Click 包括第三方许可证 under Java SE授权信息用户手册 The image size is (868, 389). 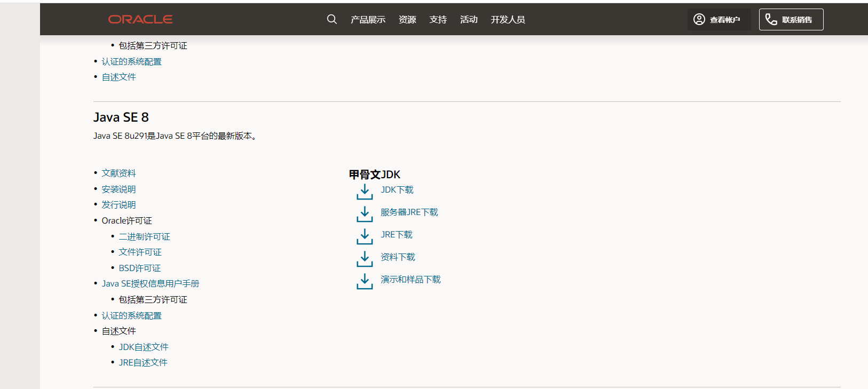coord(153,300)
